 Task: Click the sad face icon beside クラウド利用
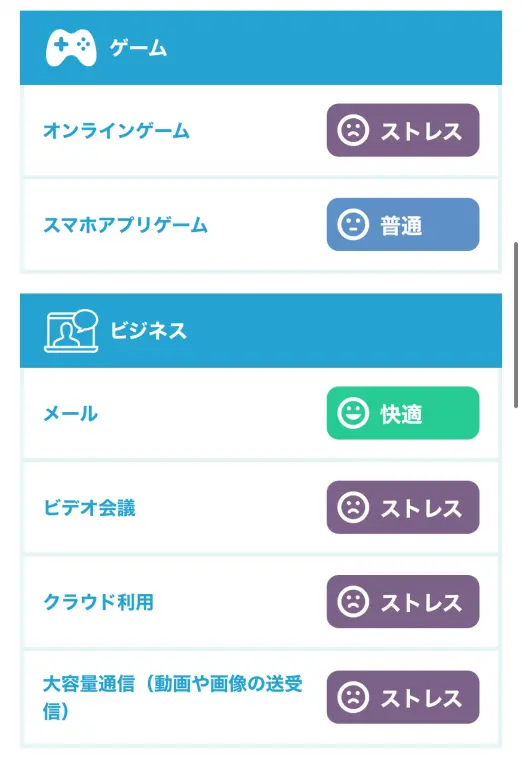(353, 601)
